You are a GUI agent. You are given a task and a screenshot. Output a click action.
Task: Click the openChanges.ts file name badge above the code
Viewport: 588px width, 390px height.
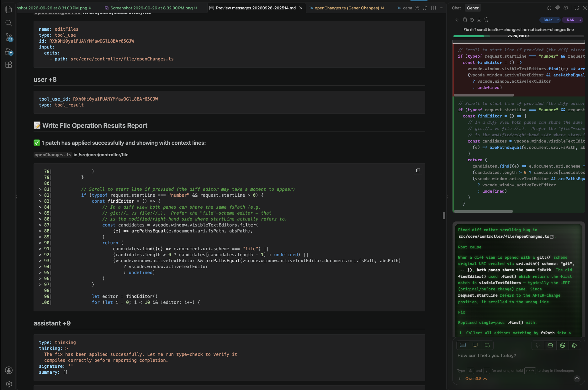click(53, 155)
